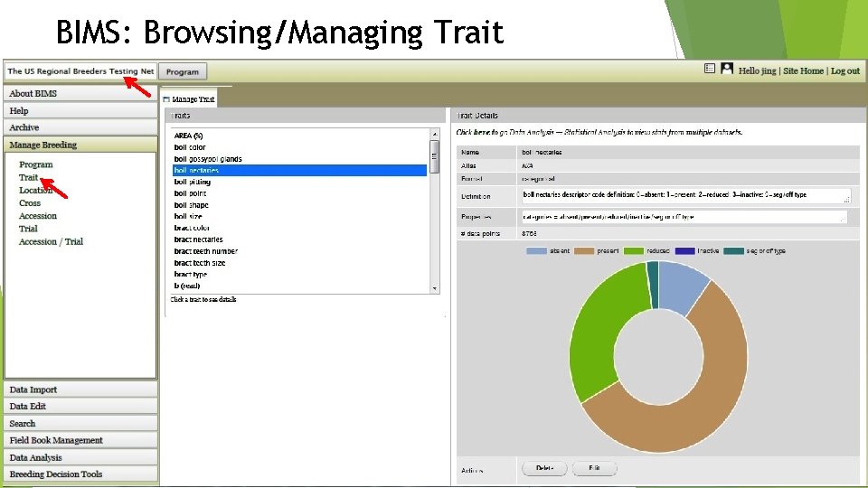Click trait list scroll up arrow
The width and height of the screenshot is (868, 488).
coord(435,134)
